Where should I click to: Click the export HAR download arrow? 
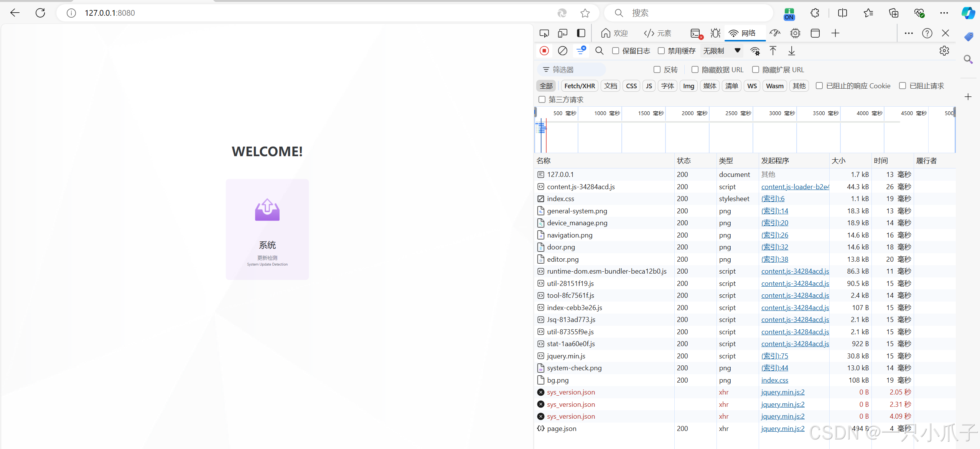coord(791,51)
